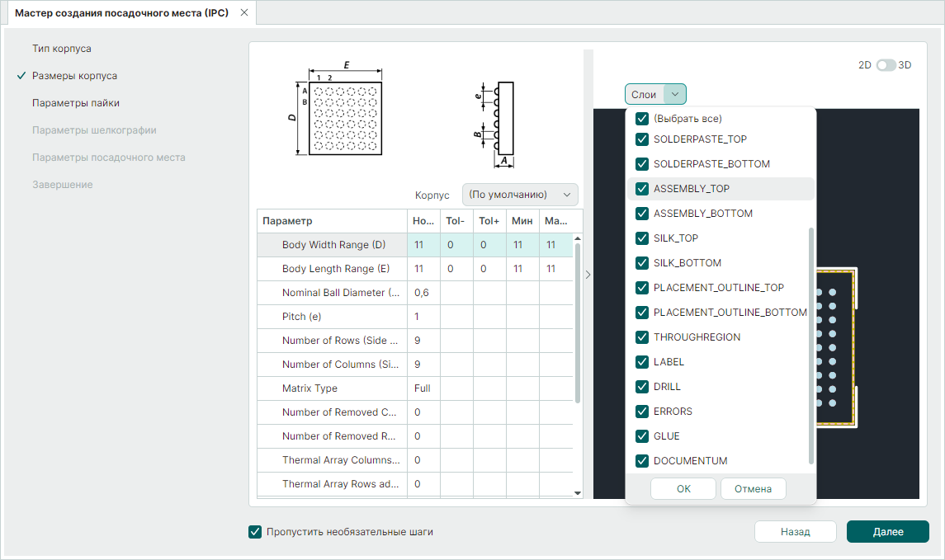The height and width of the screenshot is (560, 945).
Task: Toggle the 2D/3D view switch
Action: [886, 65]
